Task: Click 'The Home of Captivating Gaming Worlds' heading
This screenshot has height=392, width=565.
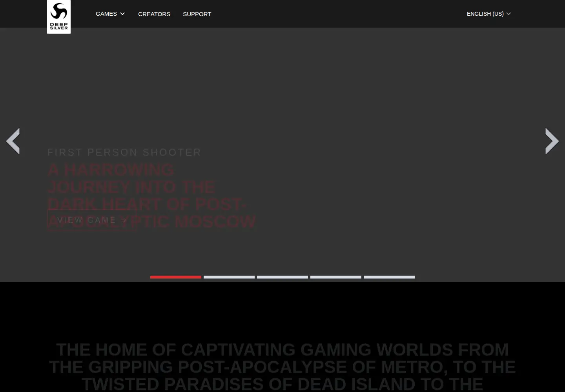Action: pos(282,367)
